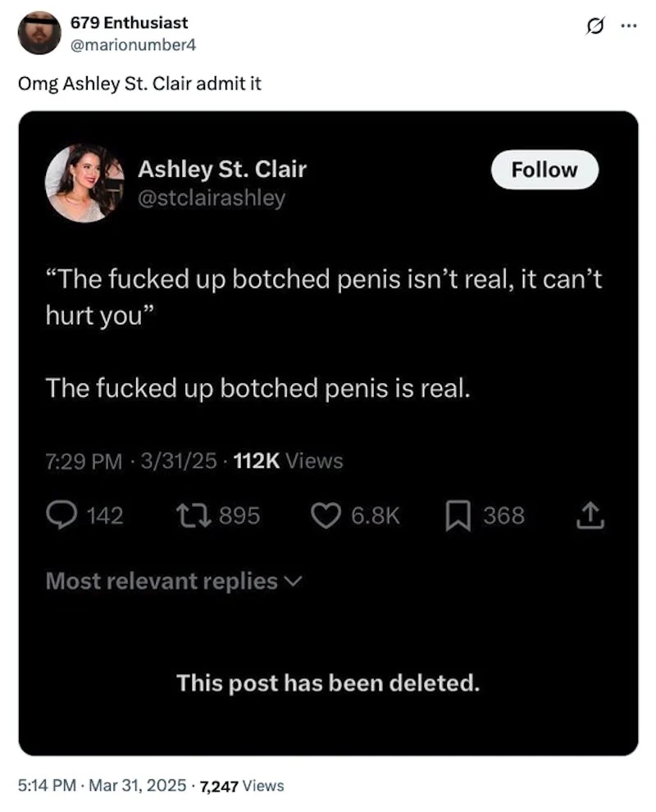This screenshot has height=812, width=656.
Task: Click the 'This post has been deleted' notice
Action: (328, 682)
